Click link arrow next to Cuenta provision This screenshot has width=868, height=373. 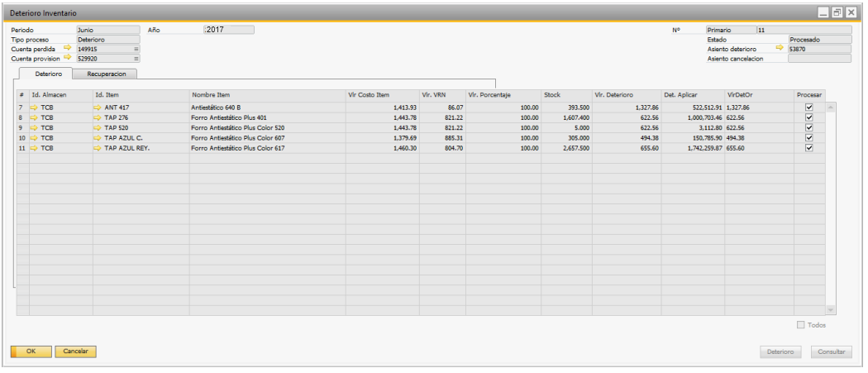(x=68, y=59)
